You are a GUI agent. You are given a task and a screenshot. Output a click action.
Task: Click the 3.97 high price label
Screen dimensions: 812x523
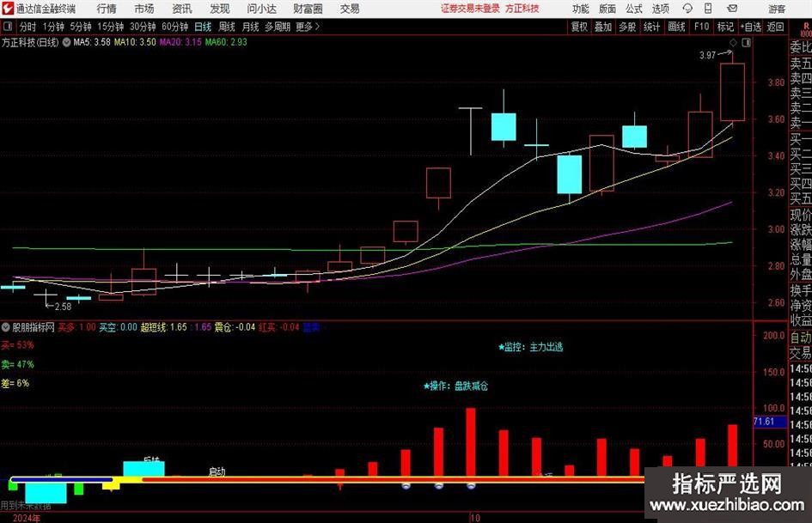(x=707, y=55)
